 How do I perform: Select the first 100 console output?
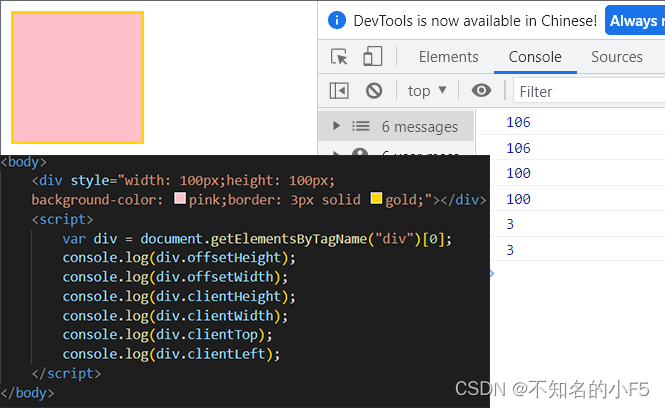click(x=518, y=173)
